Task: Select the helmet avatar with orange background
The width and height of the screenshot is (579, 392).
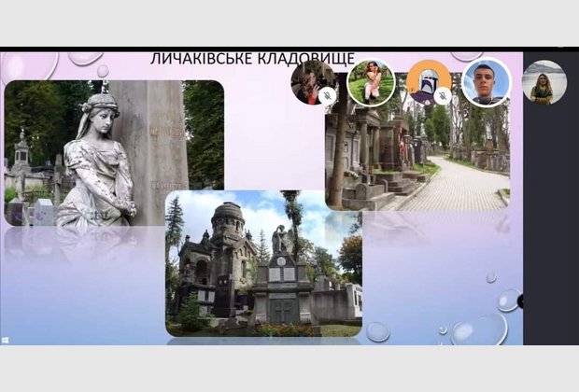Action: click(429, 83)
